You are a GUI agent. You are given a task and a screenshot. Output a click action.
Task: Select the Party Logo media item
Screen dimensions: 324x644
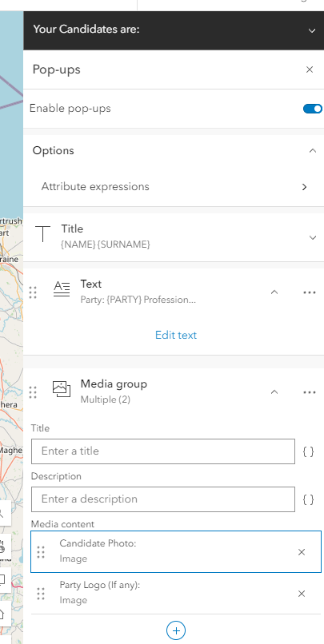(176, 594)
